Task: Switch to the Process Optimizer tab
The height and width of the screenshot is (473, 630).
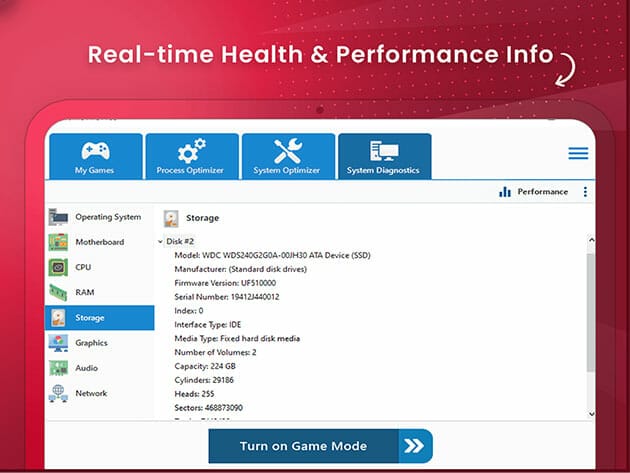Action: click(x=190, y=158)
